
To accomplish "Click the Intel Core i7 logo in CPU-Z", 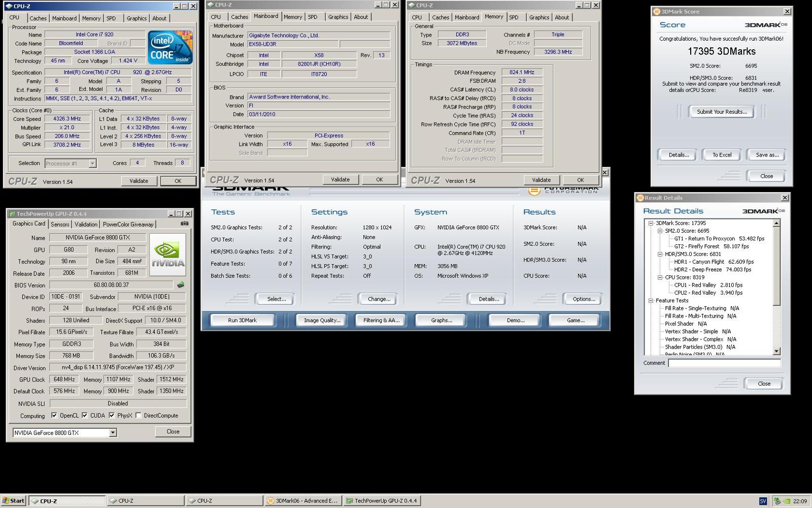I will point(170,47).
